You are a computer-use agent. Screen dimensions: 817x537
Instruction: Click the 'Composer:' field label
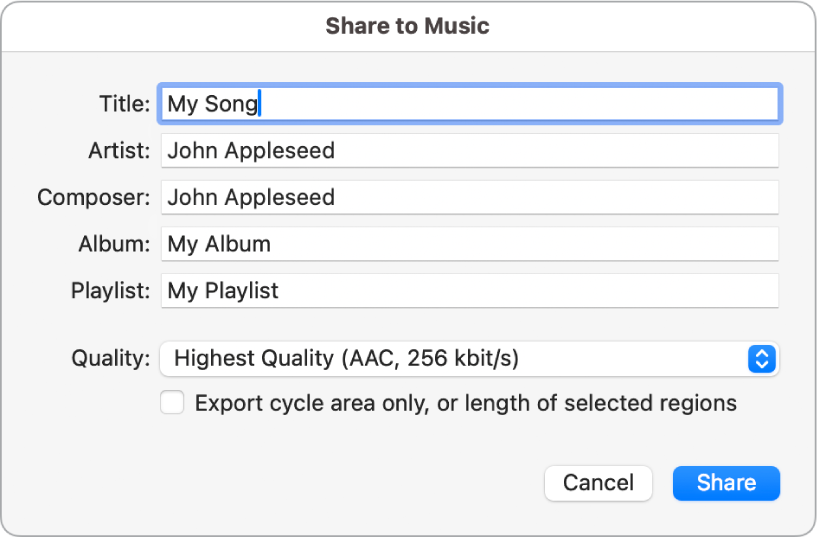94,197
